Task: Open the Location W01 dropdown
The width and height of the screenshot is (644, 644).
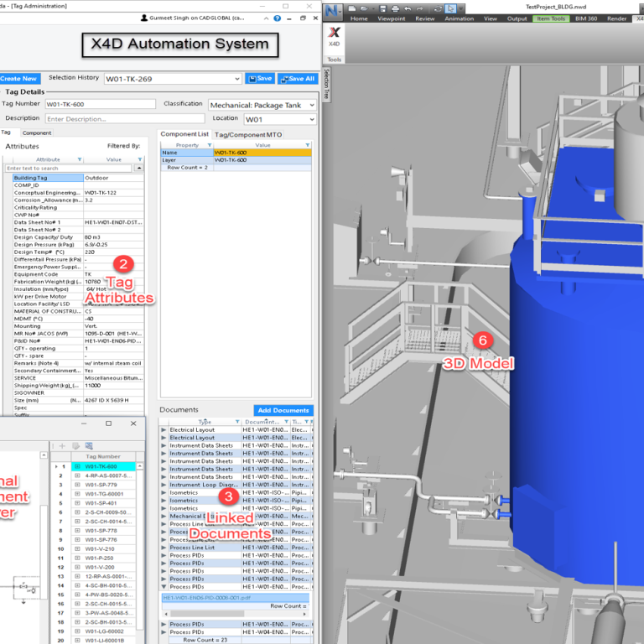Action: click(312, 120)
